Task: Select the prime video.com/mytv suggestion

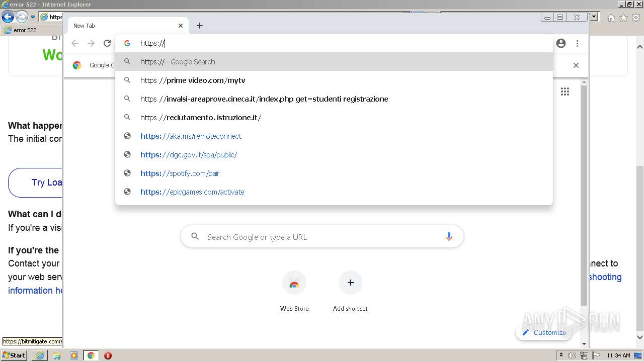Action: [x=334, y=80]
